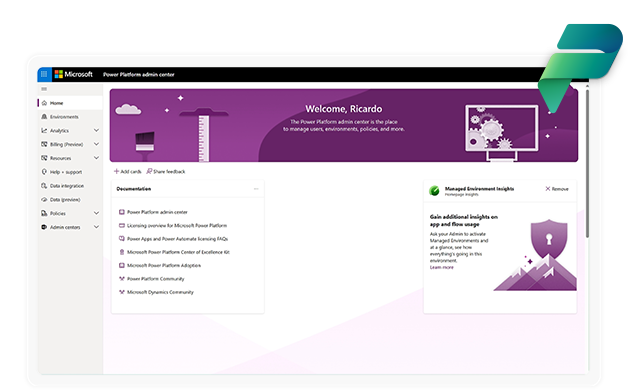628x390 pixels.
Task: Click the plus icon beside Add cards
Action: click(x=116, y=171)
